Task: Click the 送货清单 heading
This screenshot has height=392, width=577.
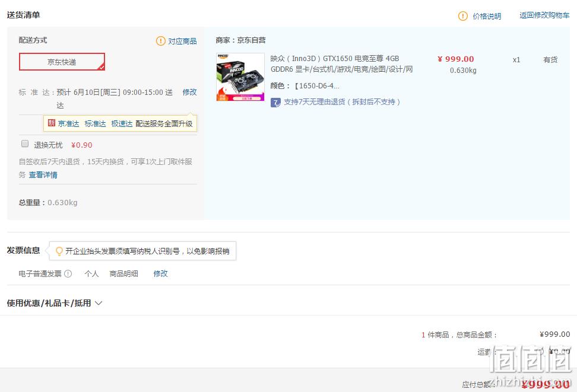Action: (x=24, y=15)
